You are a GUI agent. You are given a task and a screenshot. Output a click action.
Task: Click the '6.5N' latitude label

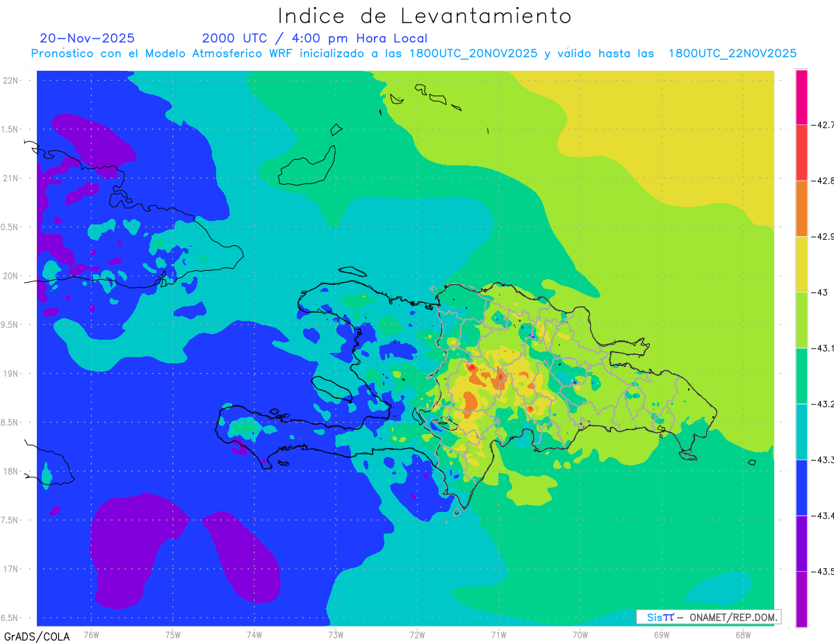[x=10, y=618]
